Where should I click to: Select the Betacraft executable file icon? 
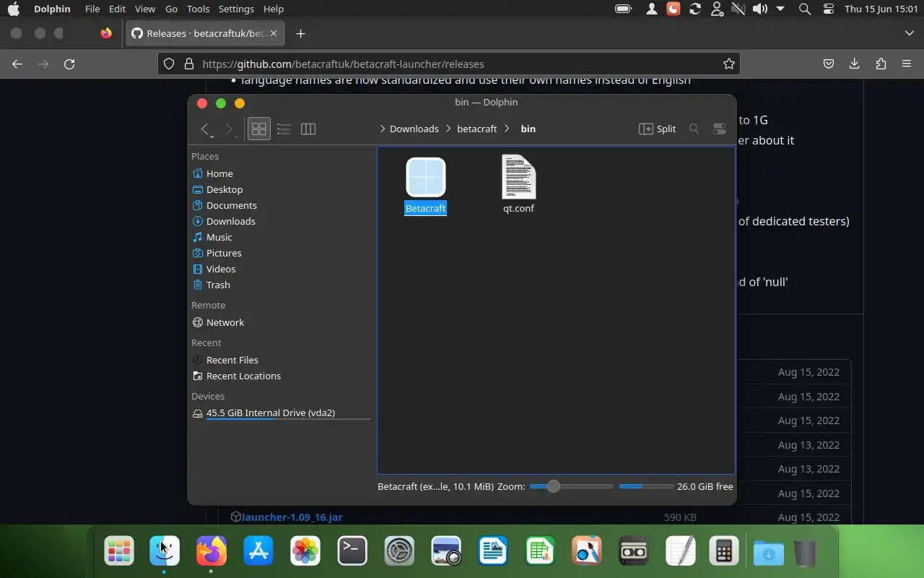tap(425, 177)
